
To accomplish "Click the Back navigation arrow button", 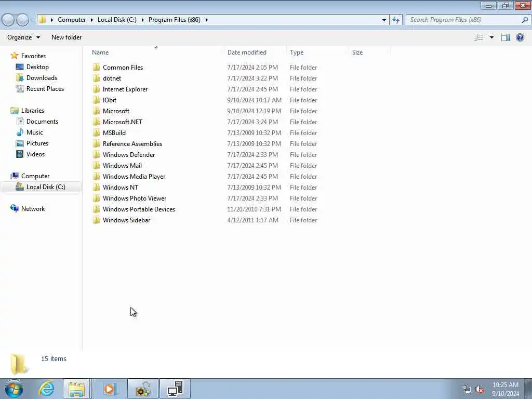I will pos(8,20).
